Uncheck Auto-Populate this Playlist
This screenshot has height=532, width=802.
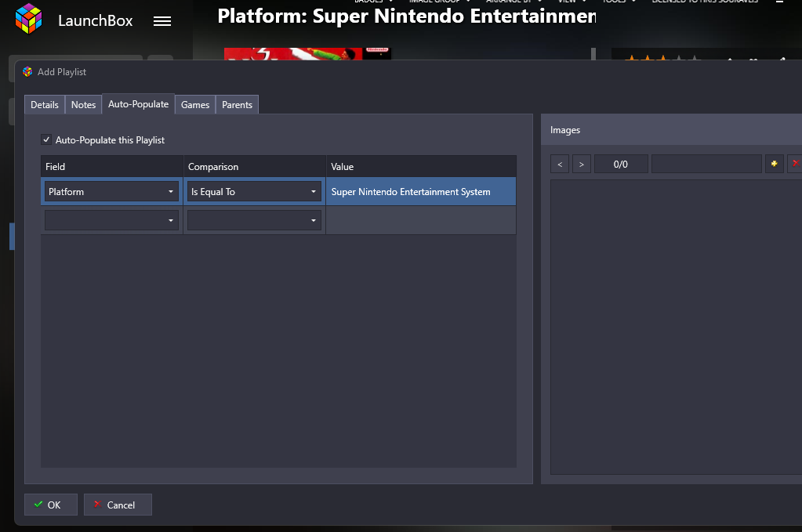pyautogui.click(x=46, y=139)
